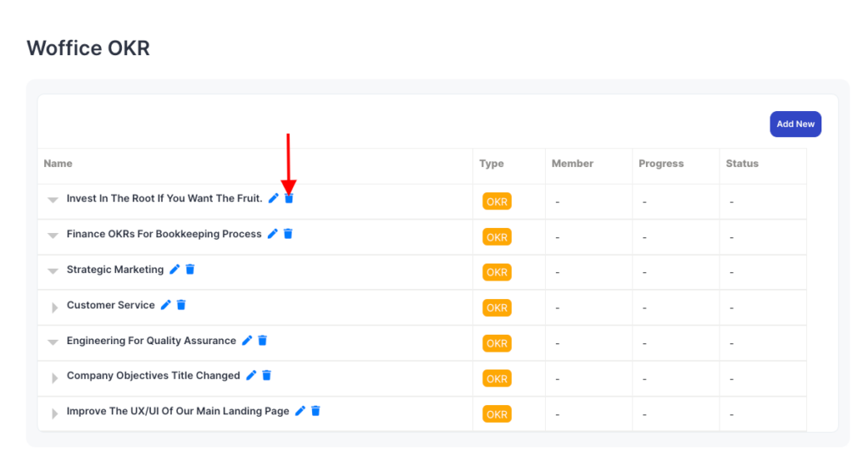Click the Strategic Marketing pencil edit icon
868x461 pixels.
tap(175, 269)
